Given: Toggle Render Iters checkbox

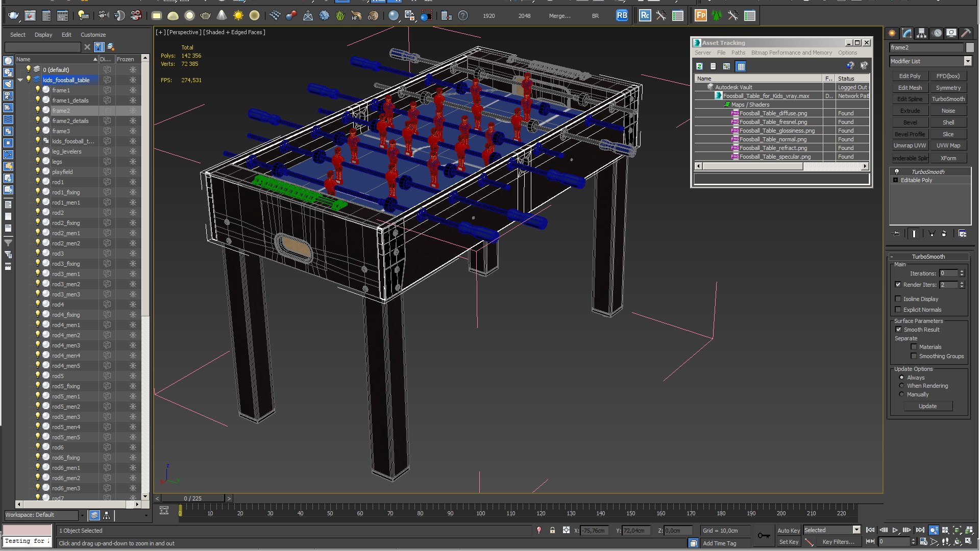Looking at the screenshot, I should 898,285.
